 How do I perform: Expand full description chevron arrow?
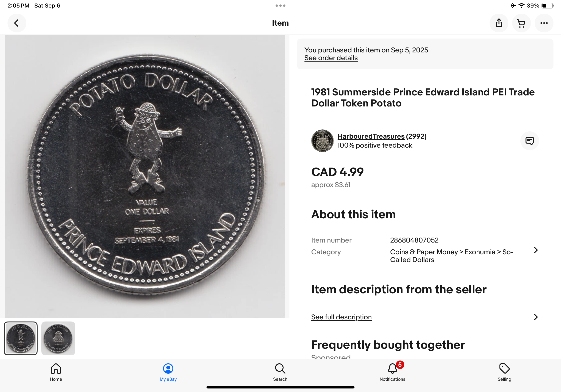536,317
